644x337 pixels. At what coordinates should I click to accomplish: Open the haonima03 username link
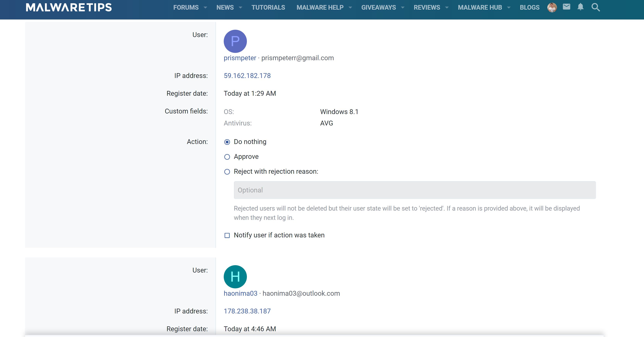click(x=240, y=293)
